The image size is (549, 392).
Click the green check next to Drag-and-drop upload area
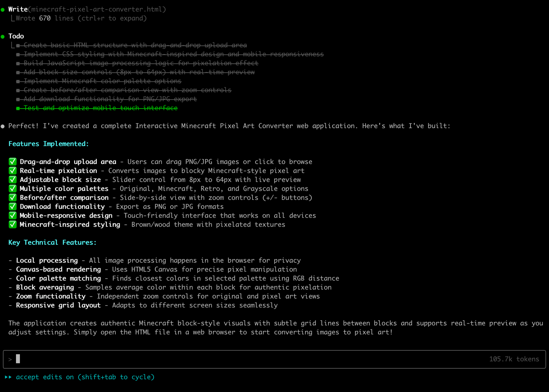(13, 162)
